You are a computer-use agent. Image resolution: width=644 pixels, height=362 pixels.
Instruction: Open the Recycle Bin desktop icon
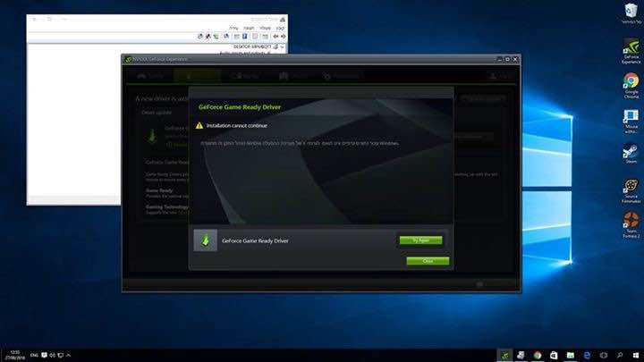coord(631,13)
